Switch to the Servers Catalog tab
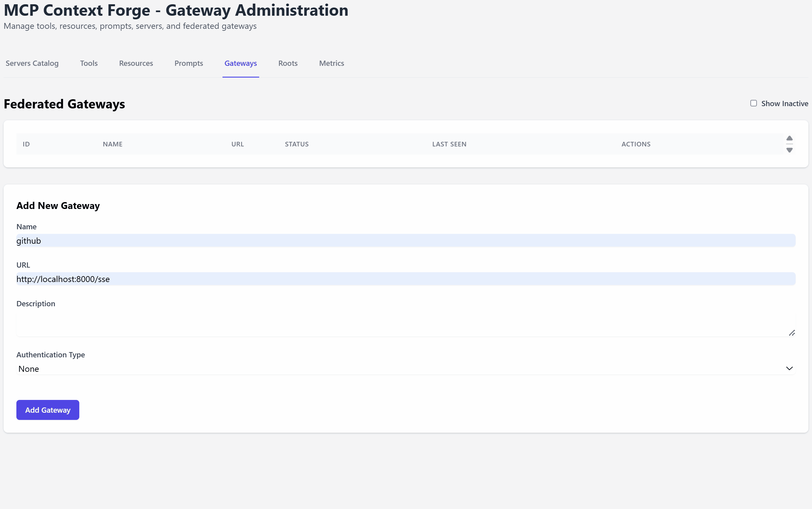 coord(32,63)
